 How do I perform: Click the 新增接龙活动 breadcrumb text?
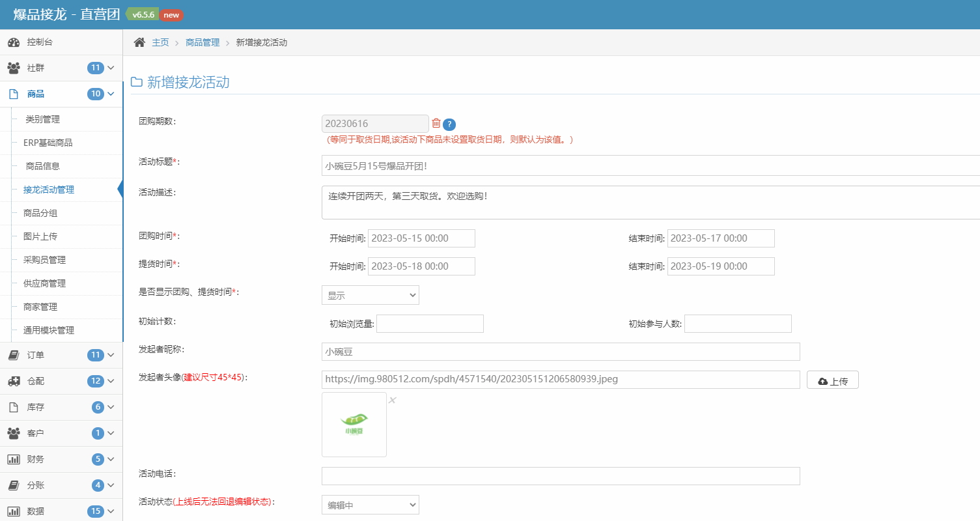(262, 42)
